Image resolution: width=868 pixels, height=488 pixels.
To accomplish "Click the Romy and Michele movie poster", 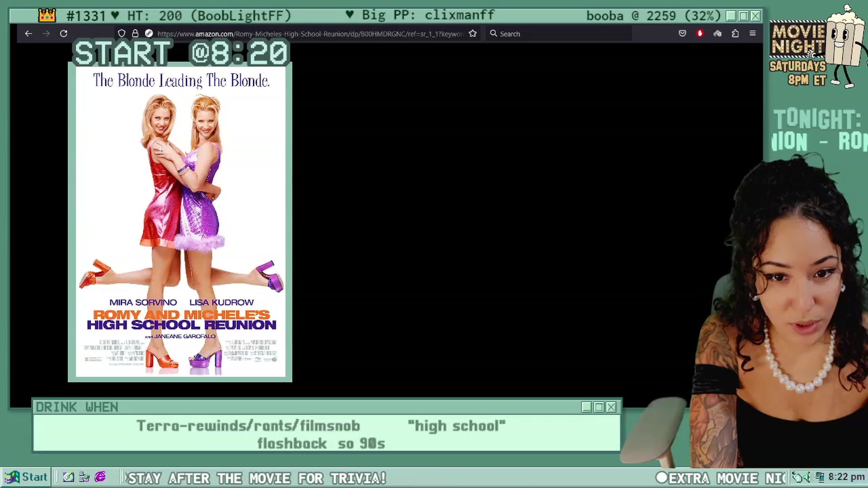I will (x=180, y=222).
